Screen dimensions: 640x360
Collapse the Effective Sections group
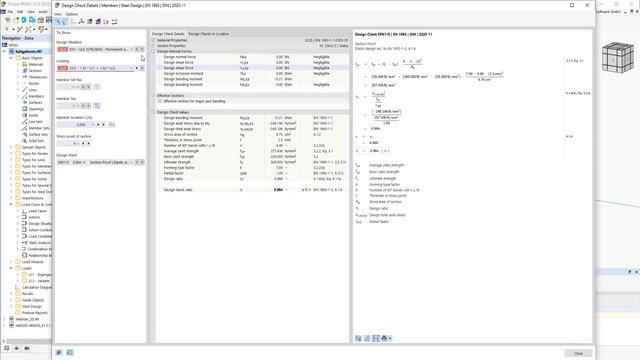tap(153, 96)
